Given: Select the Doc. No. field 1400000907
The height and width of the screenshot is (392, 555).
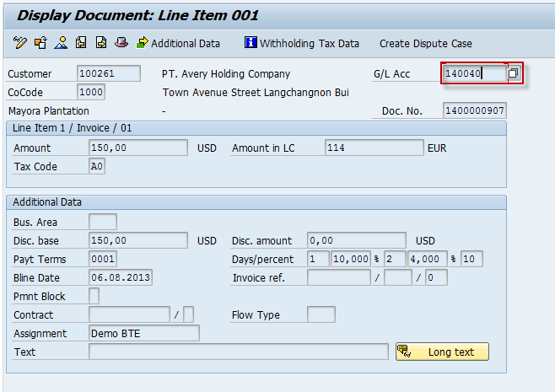Looking at the screenshot, I should pos(475,110).
